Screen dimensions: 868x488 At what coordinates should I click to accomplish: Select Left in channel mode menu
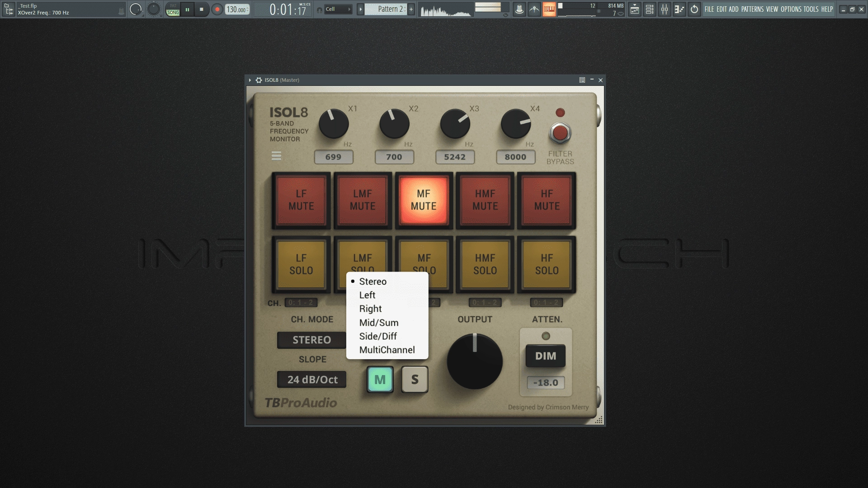coord(387,295)
